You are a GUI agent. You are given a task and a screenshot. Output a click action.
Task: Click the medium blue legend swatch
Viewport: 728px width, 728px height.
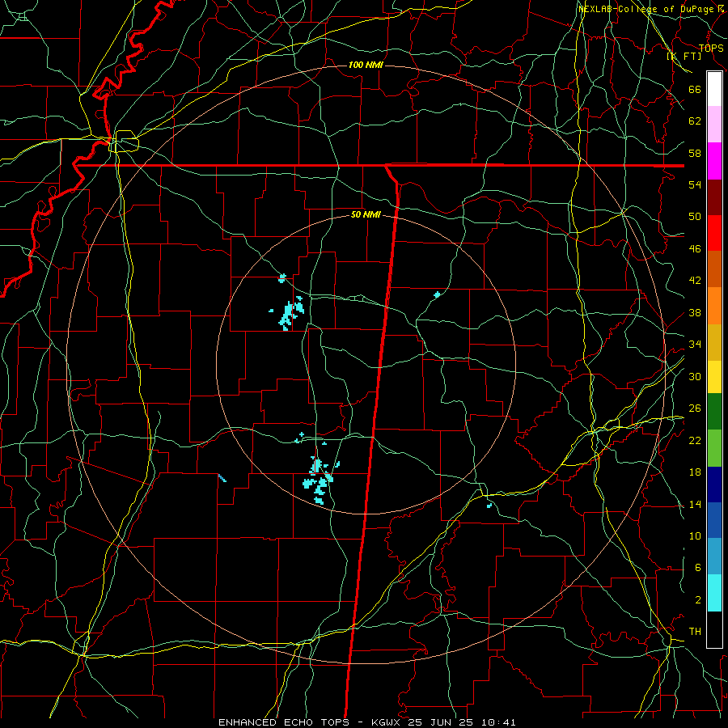click(x=714, y=521)
